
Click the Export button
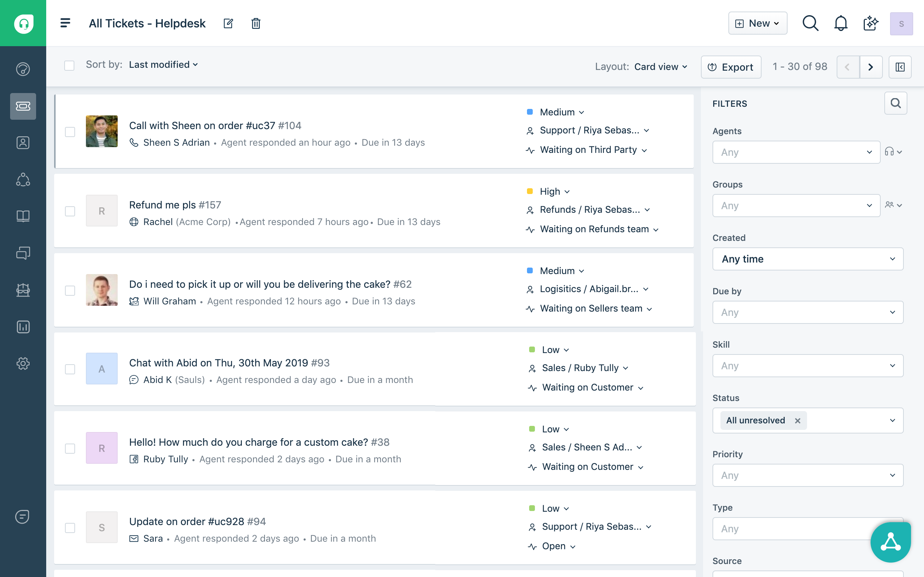[731, 66]
